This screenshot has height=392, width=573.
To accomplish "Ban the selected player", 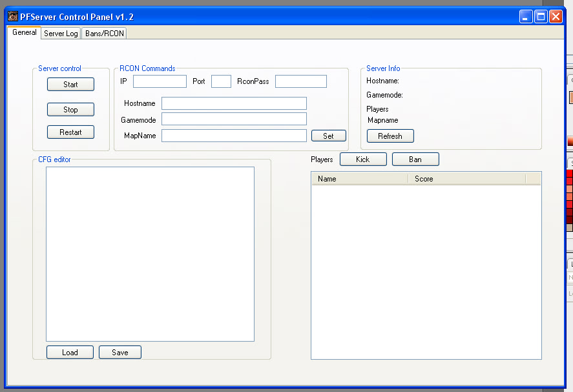I will pos(415,160).
